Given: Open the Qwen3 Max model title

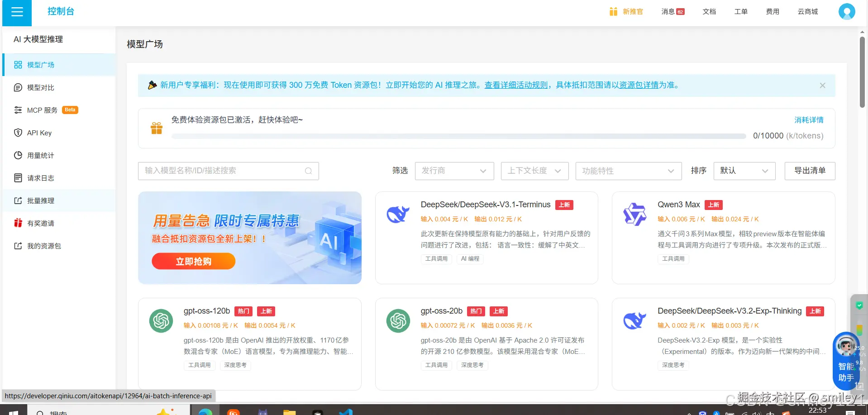Looking at the screenshot, I should (x=679, y=205).
